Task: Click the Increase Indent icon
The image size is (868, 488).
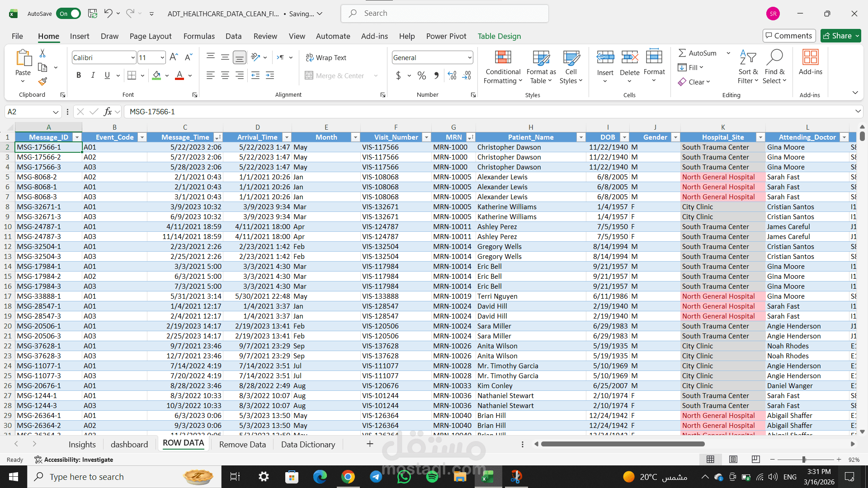Action: coord(270,75)
